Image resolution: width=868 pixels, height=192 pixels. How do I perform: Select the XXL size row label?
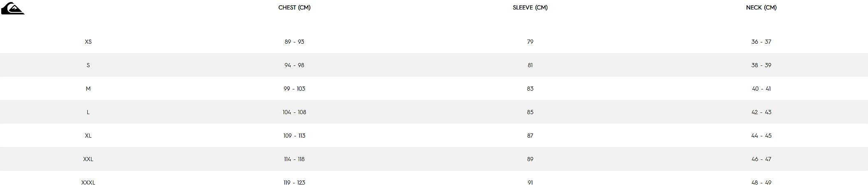point(88,159)
